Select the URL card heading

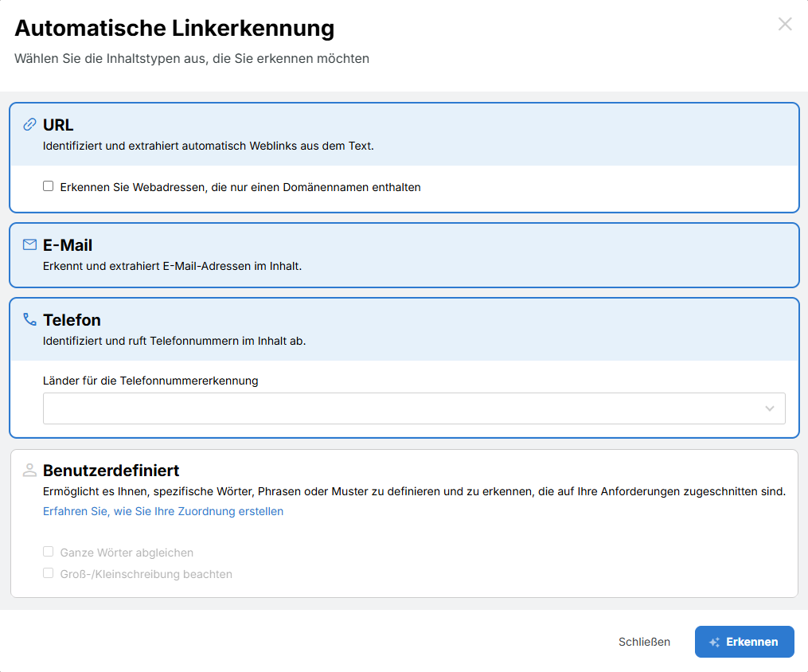(58, 125)
